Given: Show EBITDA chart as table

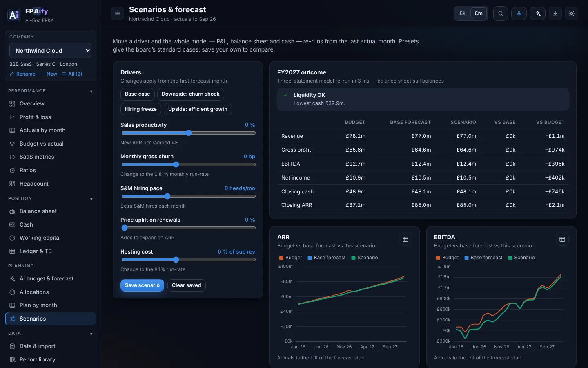Looking at the screenshot, I should pos(562,239).
